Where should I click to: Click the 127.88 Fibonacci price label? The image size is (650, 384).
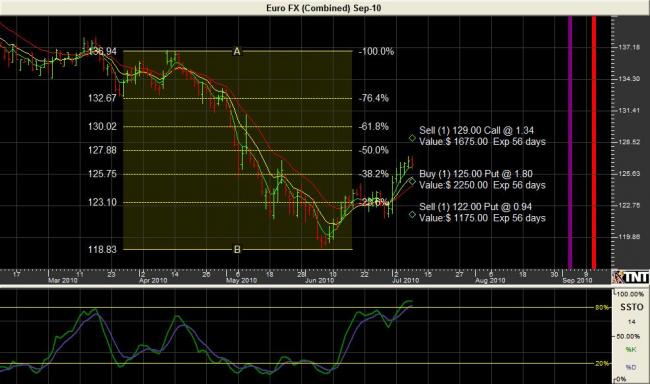[x=102, y=150]
